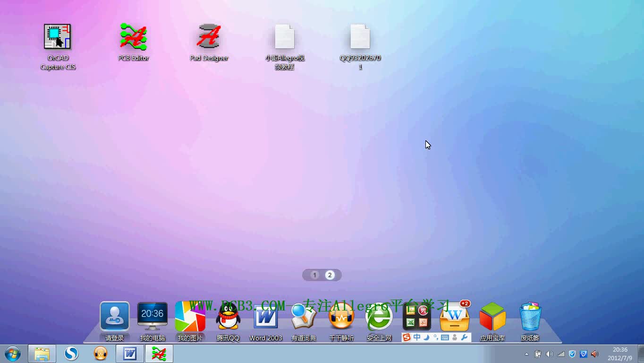644x363 pixels.
Task: Open 安全上网 browser in the dock
Action: (x=379, y=321)
